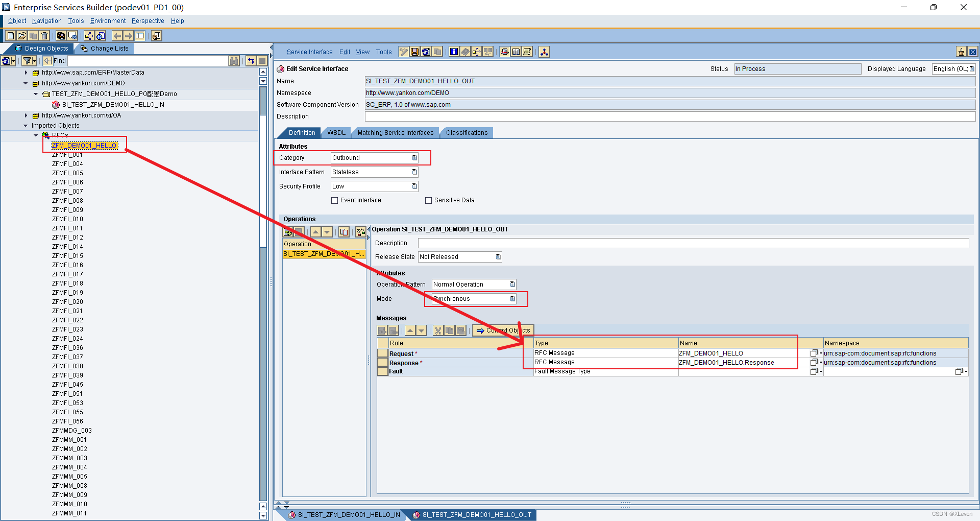Open the Tools menu
The height and width of the screenshot is (521, 980).
[76, 20]
